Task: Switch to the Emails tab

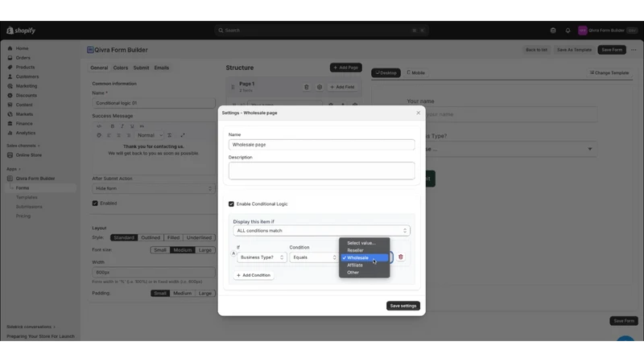Action: [162, 68]
